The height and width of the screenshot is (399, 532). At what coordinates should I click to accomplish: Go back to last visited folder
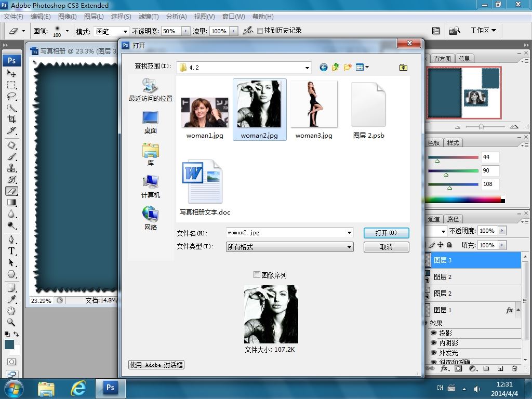(x=323, y=67)
